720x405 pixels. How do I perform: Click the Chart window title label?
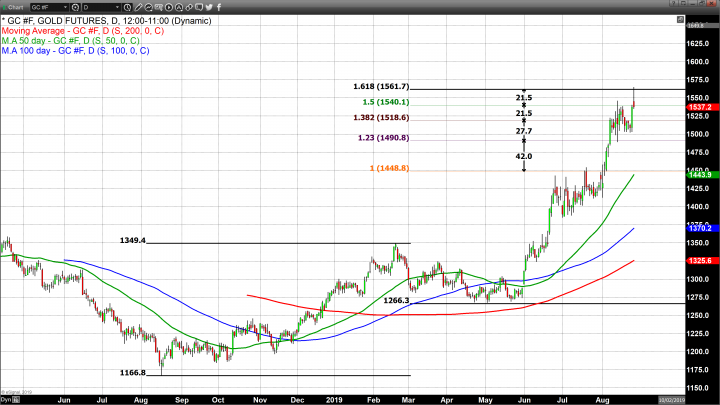coord(16,7)
